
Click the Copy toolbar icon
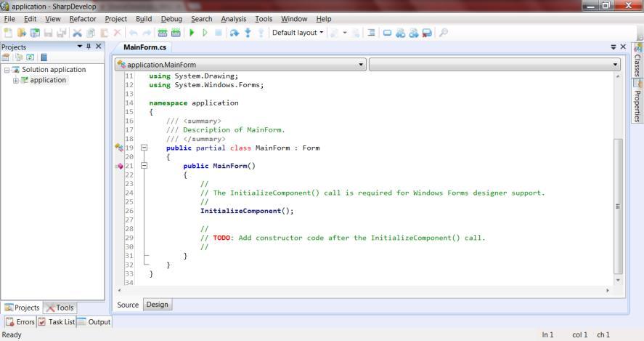pos(91,33)
